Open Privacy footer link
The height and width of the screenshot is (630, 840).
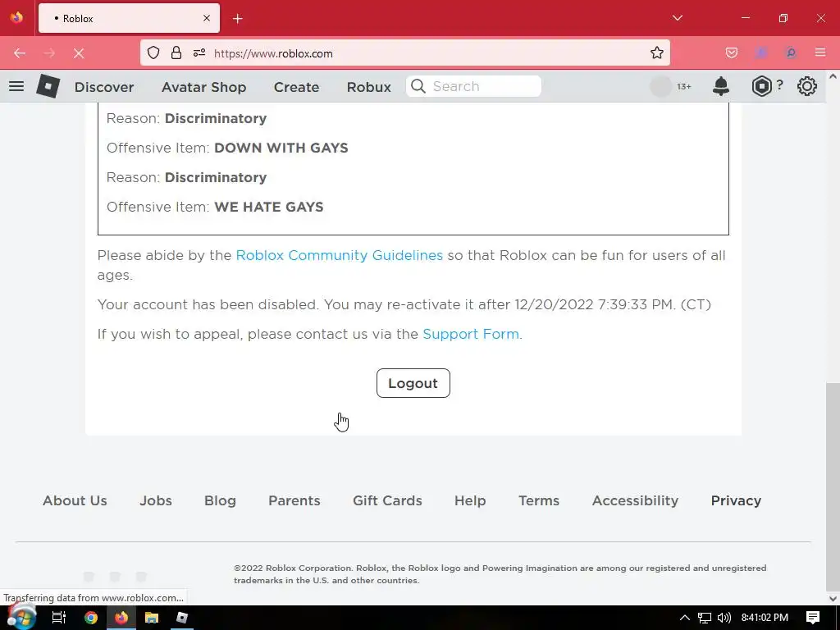[736, 500]
